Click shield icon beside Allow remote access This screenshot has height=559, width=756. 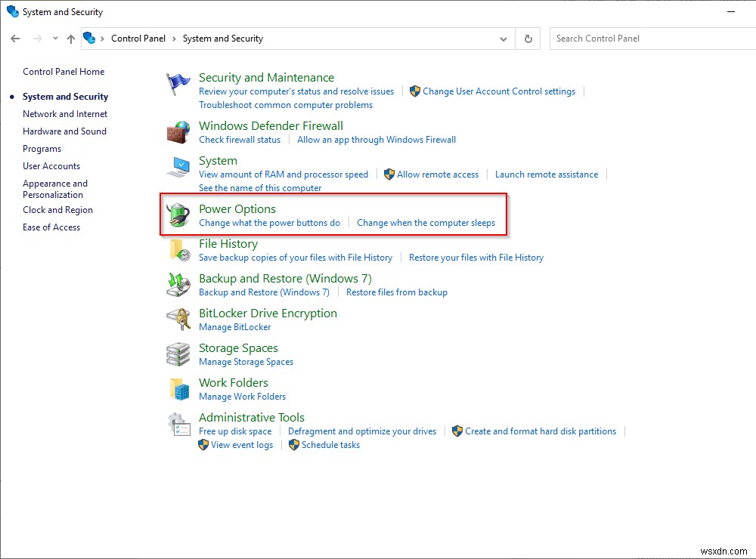coord(389,174)
